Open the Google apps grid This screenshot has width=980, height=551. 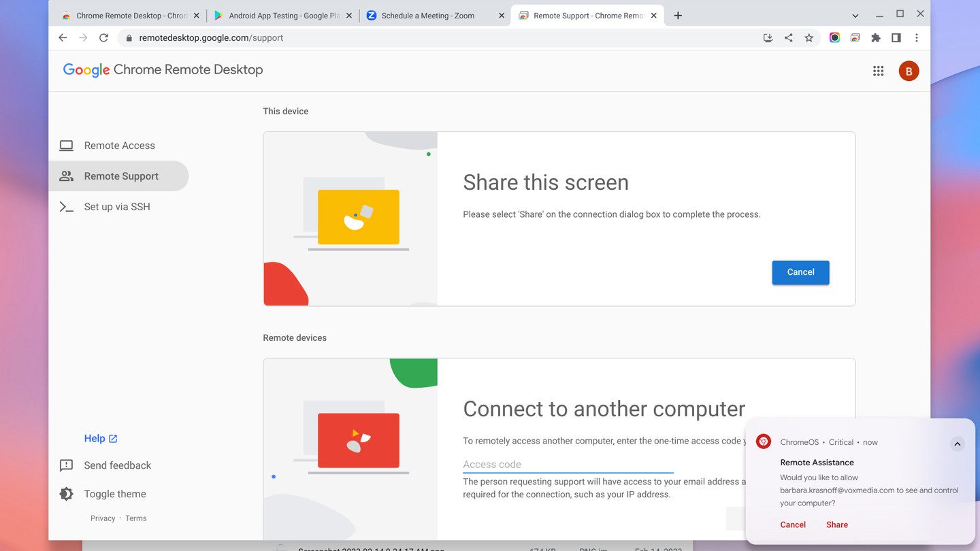(879, 71)
